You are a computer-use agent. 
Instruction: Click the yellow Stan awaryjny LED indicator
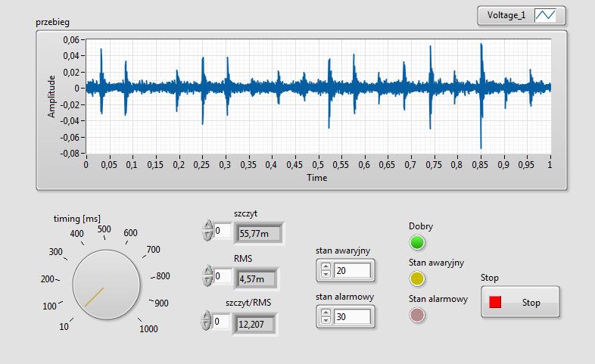tap(417, 278)
